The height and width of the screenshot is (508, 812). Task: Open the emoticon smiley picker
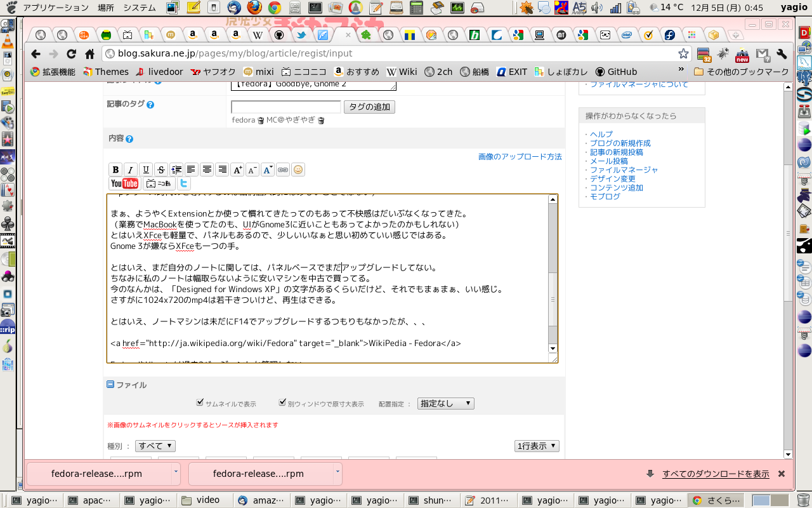tap(298, 170)
